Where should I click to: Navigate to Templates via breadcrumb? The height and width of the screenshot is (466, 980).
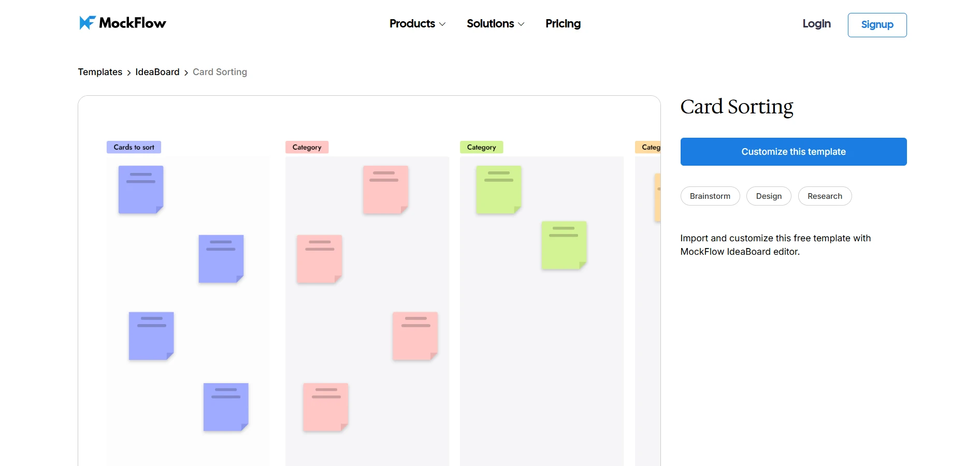100,72
